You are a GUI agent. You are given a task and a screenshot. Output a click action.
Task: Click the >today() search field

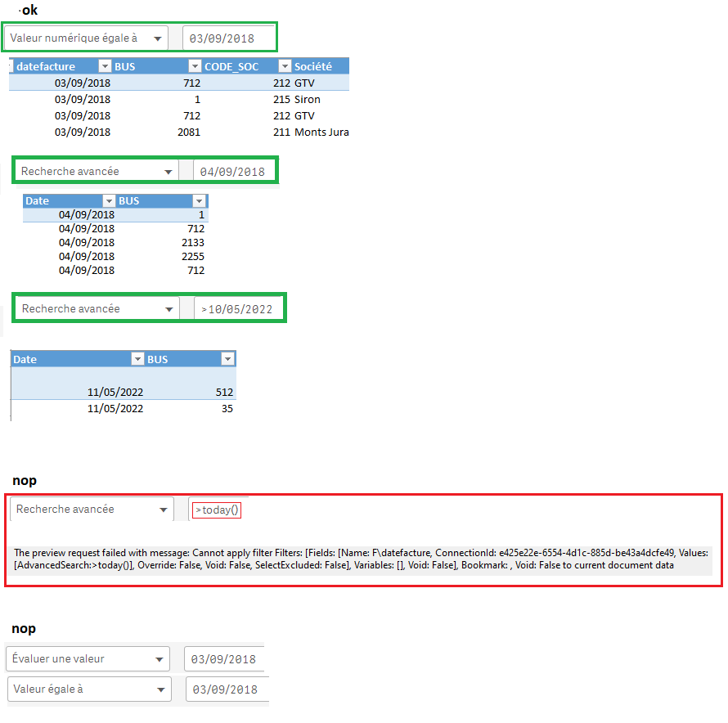tap(217, 510)
